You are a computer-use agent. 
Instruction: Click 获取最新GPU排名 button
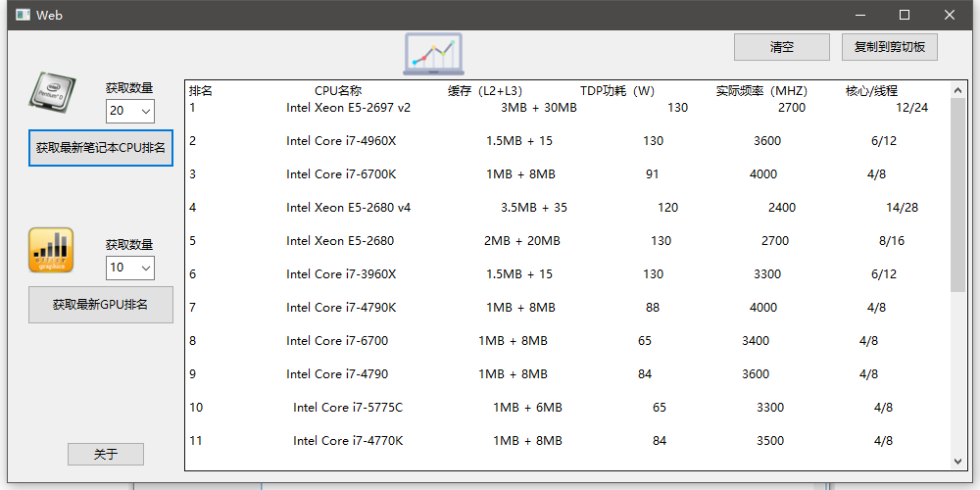click(x=101, y=305)
